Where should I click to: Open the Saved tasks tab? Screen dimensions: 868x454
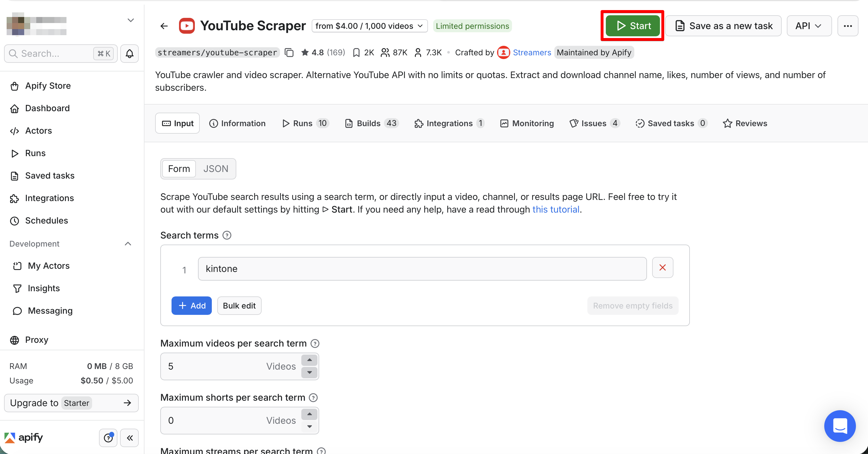(671, 123)
